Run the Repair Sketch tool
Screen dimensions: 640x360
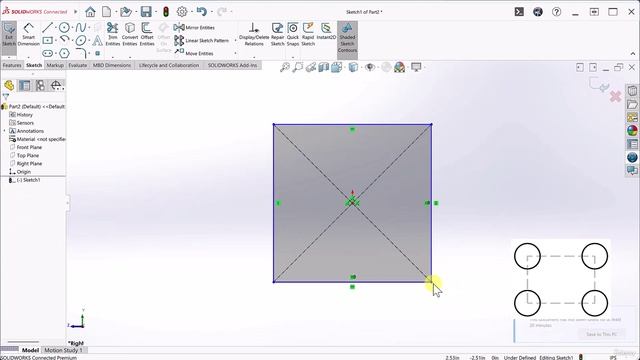click(277, 34)
